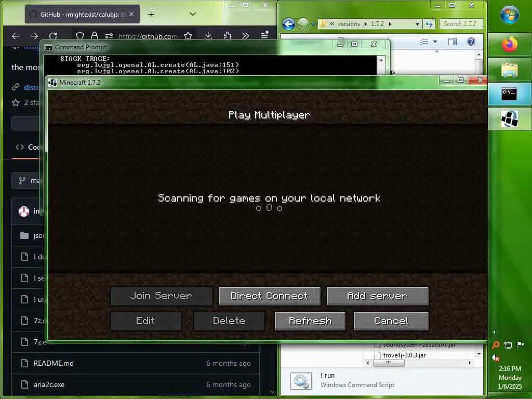Click the Explorer horizontal scrollbar right arrow
The image size is (532, 399).
pos(470,363)
